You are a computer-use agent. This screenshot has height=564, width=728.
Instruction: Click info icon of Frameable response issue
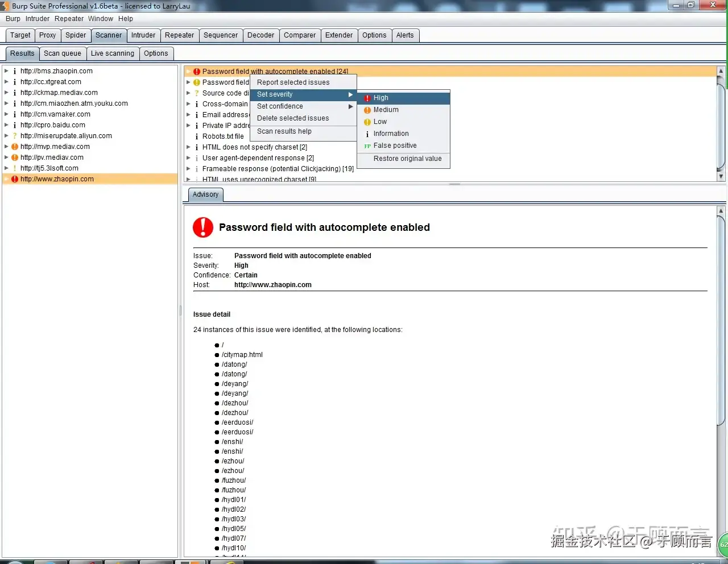coord(197,169)
